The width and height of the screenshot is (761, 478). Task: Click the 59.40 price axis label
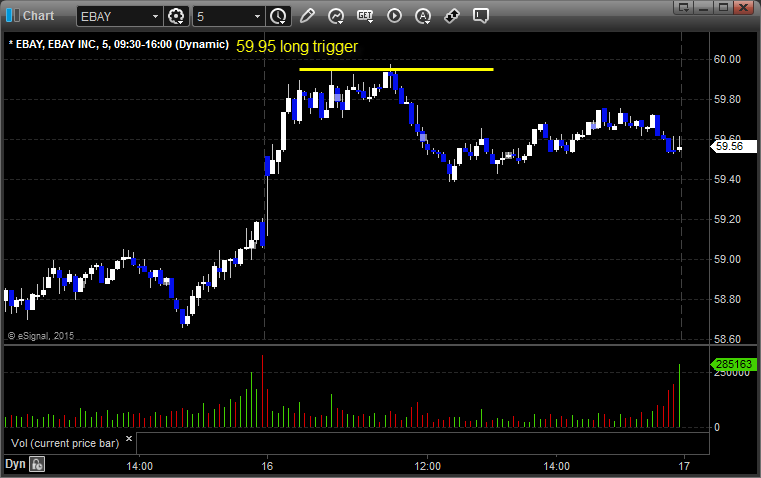(x=727, y=180)
